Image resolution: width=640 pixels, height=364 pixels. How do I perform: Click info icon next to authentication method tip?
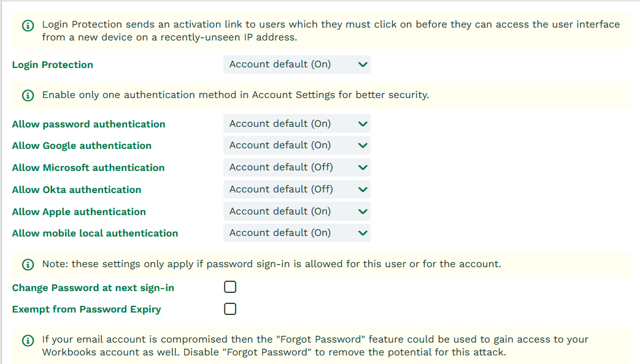click(28, 96)
